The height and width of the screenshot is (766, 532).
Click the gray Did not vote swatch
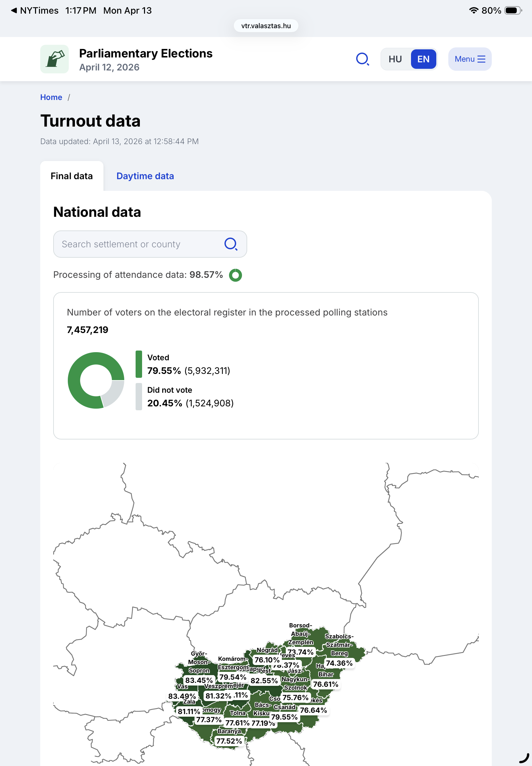[x=139, y=397]
